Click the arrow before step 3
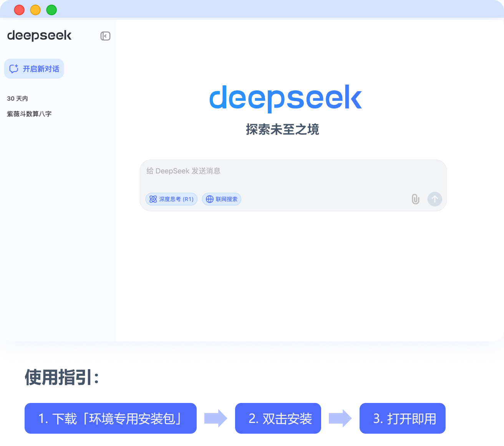The image size is (504, 446). pos(340,418)
